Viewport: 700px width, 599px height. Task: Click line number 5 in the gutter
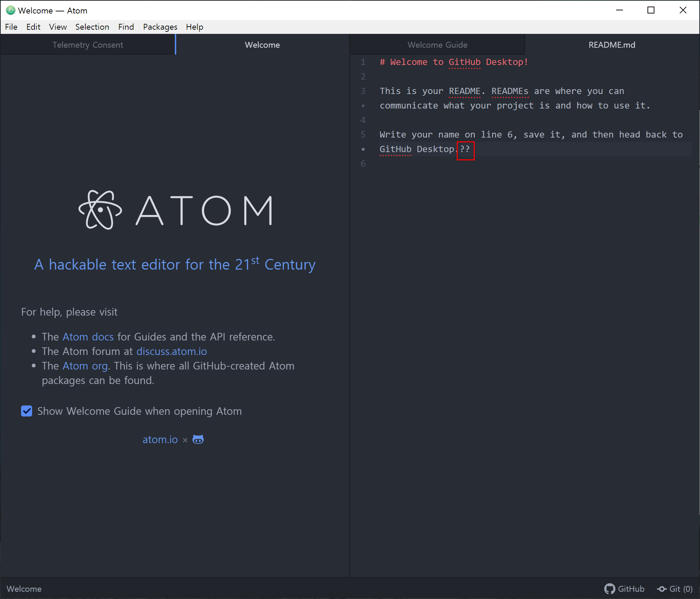(x=363, y=134)
